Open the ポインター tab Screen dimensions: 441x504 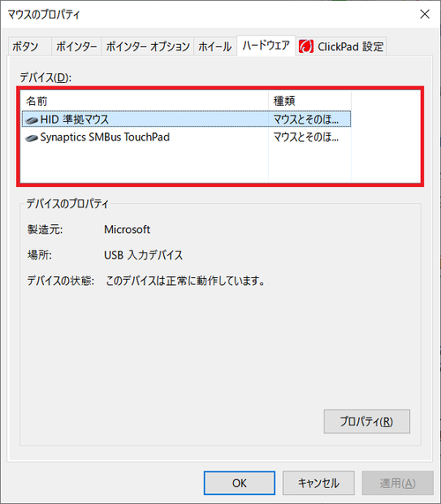pyautogui.click(x=77, y=47)
